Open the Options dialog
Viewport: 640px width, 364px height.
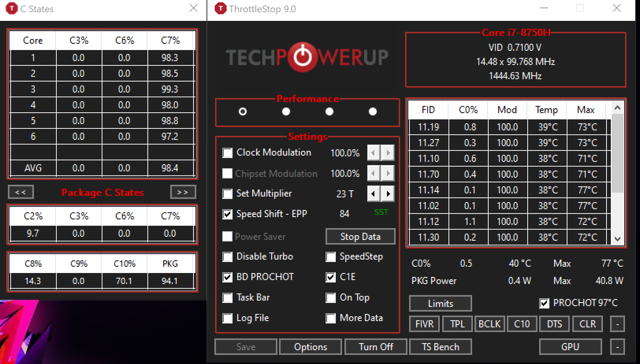pos(311,347)
